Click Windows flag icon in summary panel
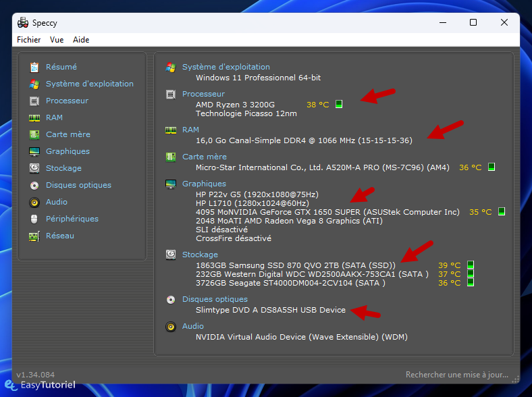This screenshot has width=532, height=397. tap(171, 68)
